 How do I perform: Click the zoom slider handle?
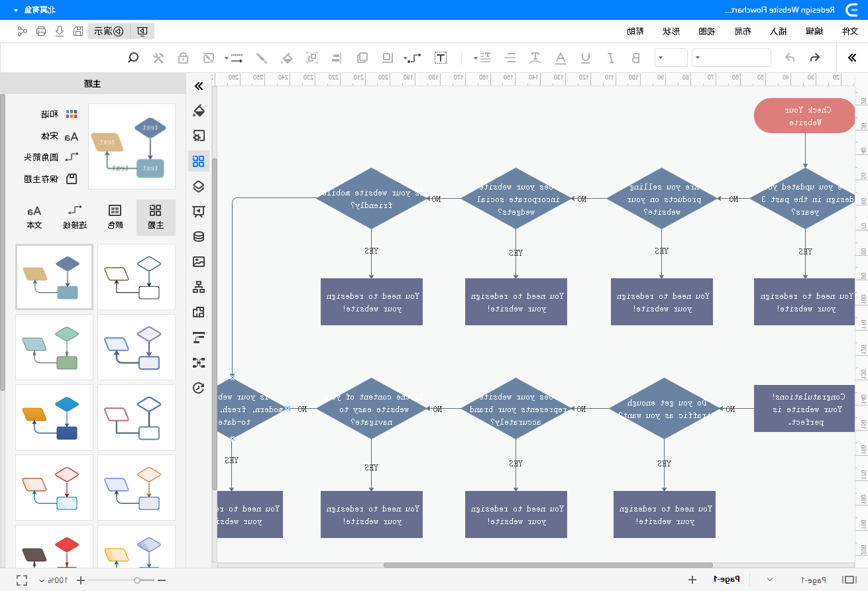click(x=137, y=580)
